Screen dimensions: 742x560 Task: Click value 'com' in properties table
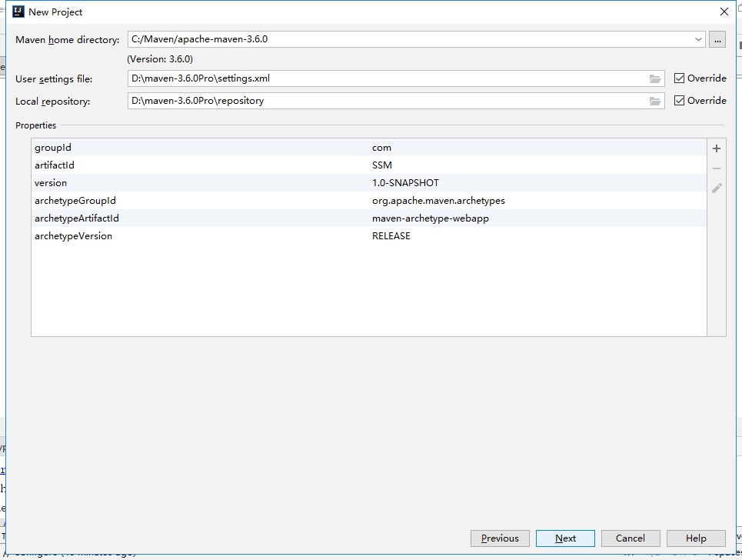click(x=381, y=148)
